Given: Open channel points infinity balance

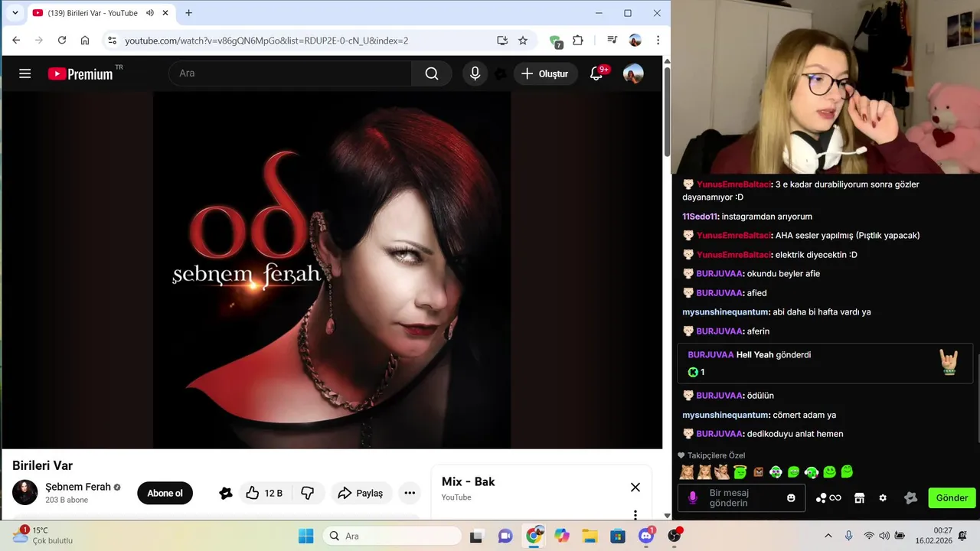Looking at the screenshot, I should 828,497.
